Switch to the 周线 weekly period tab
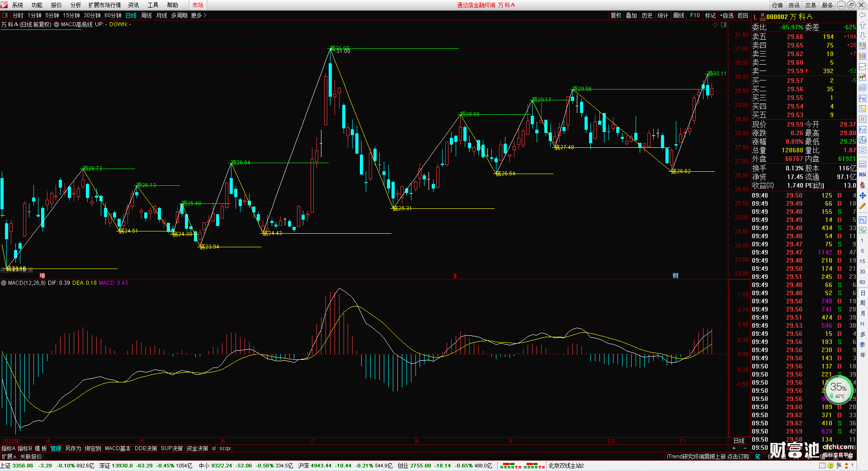Viewport: 868px width, 471px height. click(x=146, y=15)
